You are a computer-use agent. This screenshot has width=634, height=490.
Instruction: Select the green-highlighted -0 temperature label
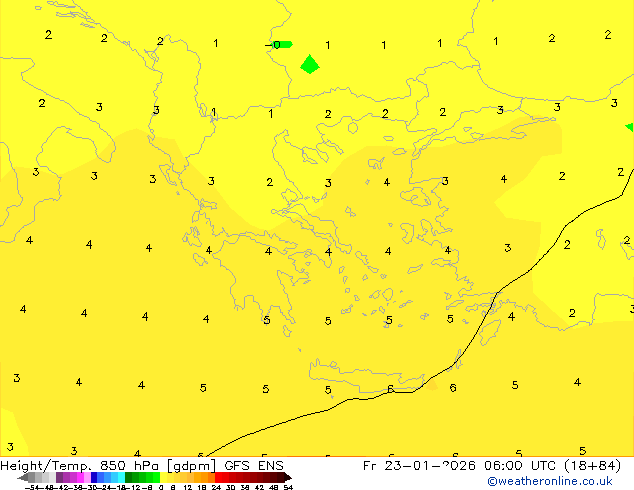point(279,45)
